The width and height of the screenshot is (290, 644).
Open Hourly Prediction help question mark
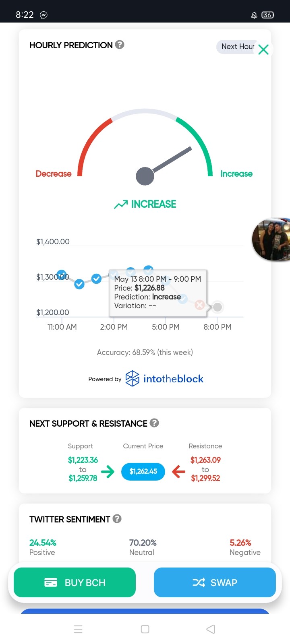click(x=120, y=45)
